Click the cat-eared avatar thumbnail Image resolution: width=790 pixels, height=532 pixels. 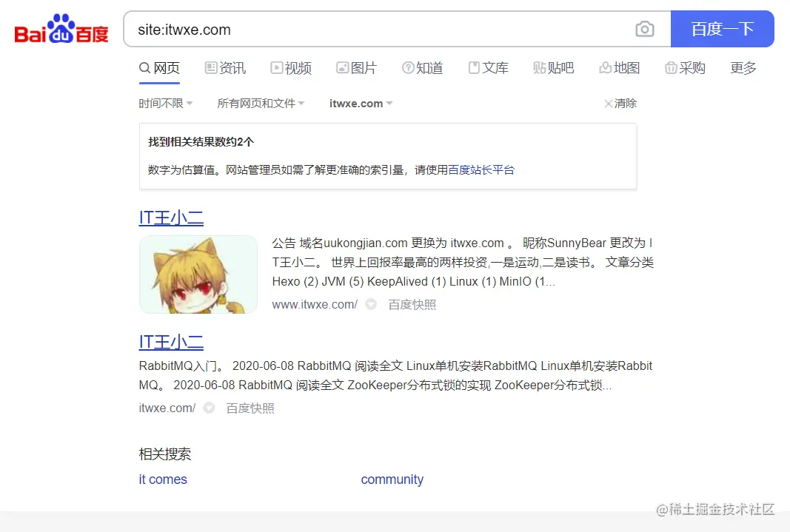point(198,275)
